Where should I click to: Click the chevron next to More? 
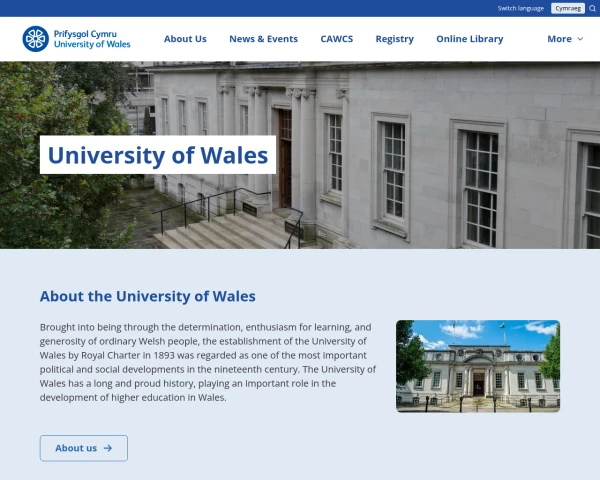[x=581, y=39]
